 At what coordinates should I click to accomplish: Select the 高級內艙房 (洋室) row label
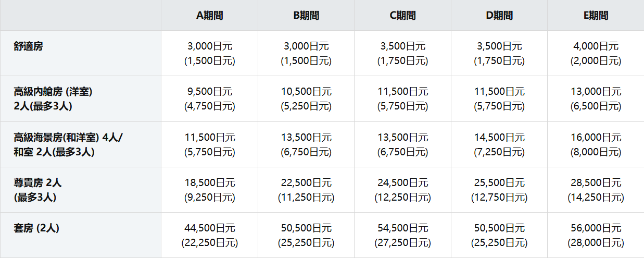[53, 92]
